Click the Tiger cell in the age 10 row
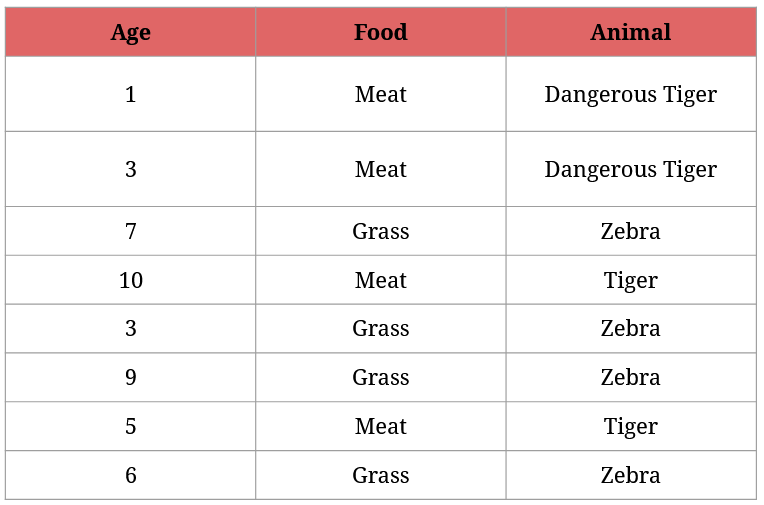 tap(630, 280)
